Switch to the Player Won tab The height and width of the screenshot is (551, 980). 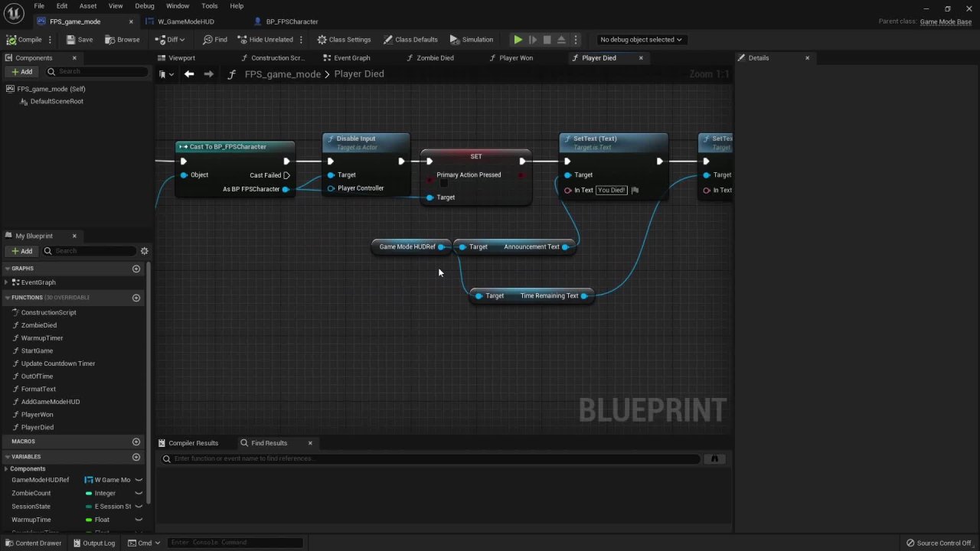pos(515,58)
